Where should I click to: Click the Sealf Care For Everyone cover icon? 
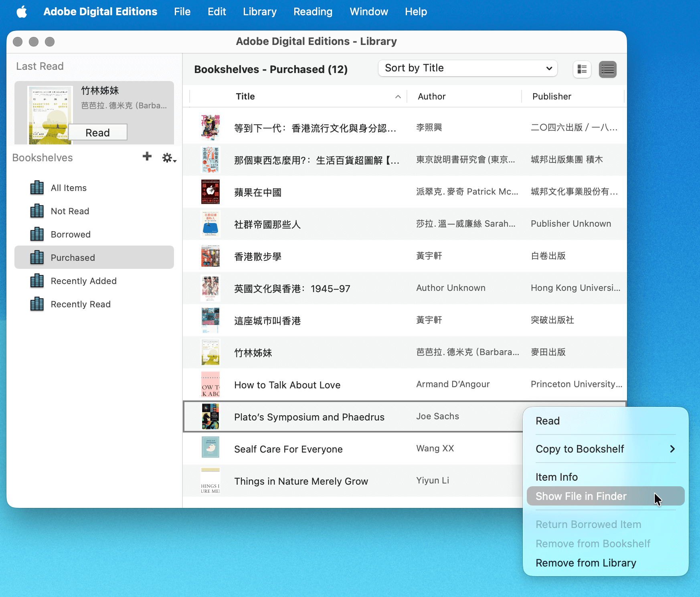click(x=210, y=447)
